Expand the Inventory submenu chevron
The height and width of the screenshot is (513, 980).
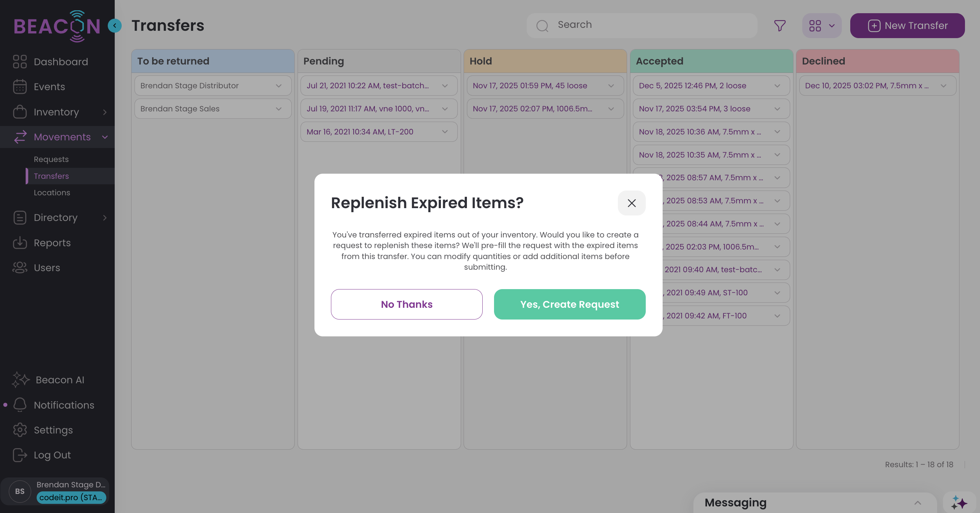104,112
